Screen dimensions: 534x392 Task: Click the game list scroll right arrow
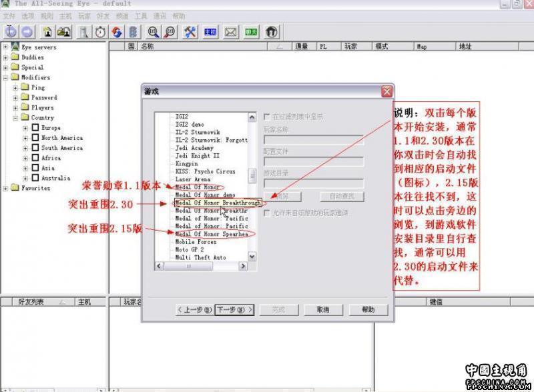(243, 266)
